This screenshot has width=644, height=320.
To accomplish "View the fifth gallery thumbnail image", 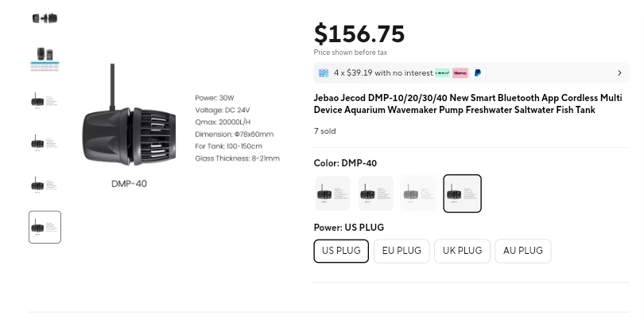I will [x=45, y=185].
